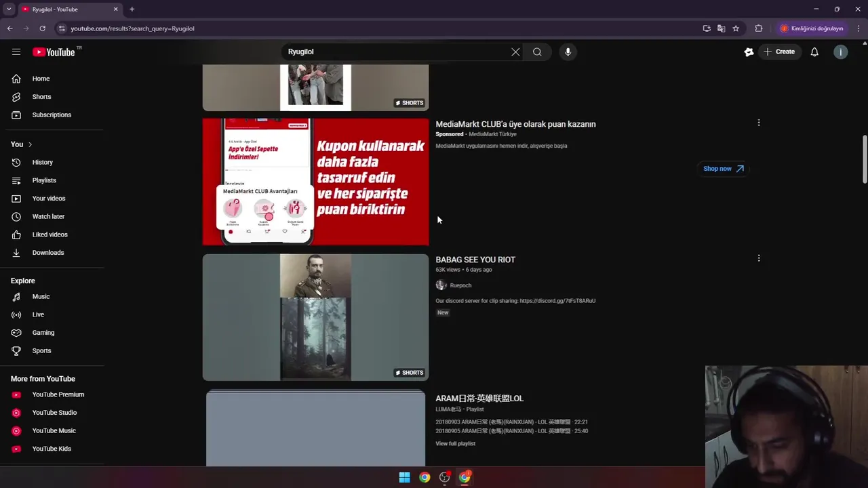The height and width of the screenshot is (488, 868).
Task: Select the Ryugilol - YouTube browser tab
Action: [70, 9]
